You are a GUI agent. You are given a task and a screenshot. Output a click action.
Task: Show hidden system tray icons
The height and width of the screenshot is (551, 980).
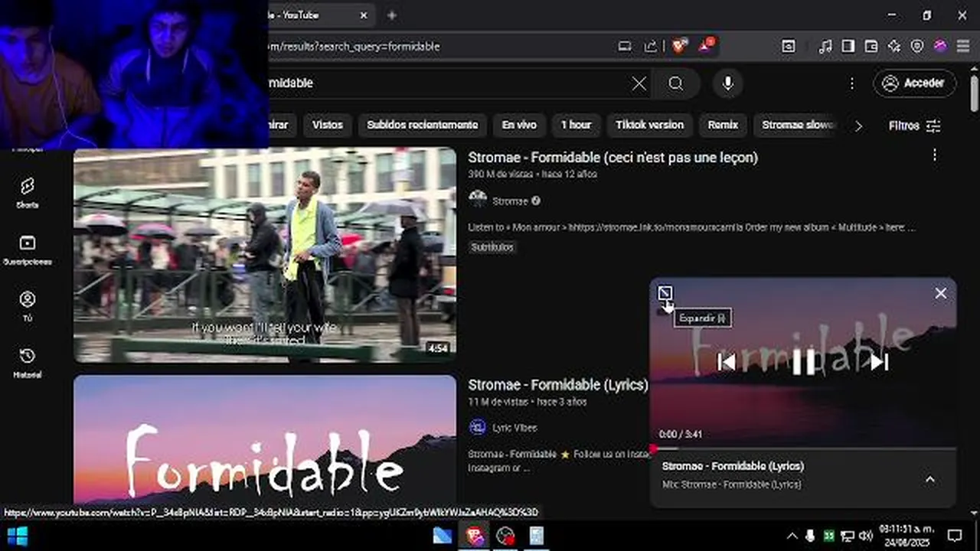point(792,536)
